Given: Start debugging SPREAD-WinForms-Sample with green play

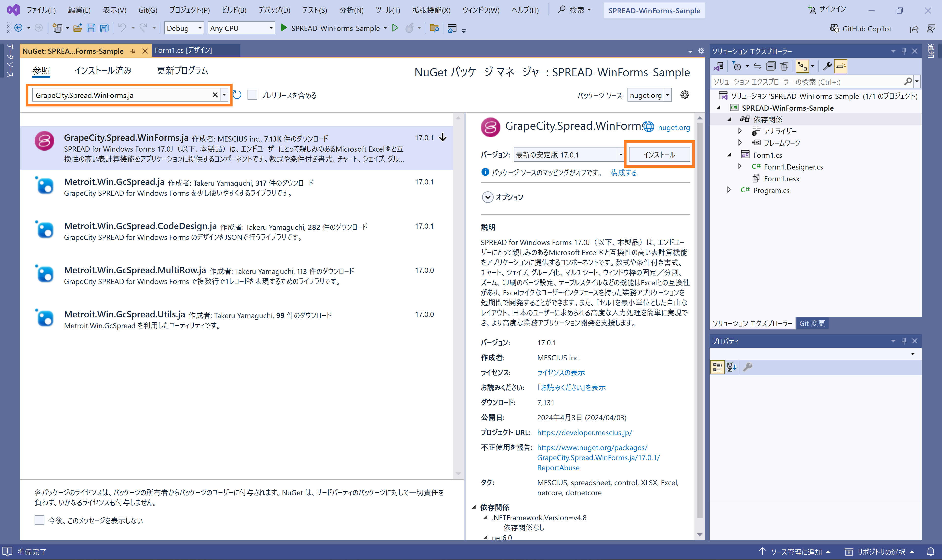Looking at the screenshot, I should (x=284, y=27).
